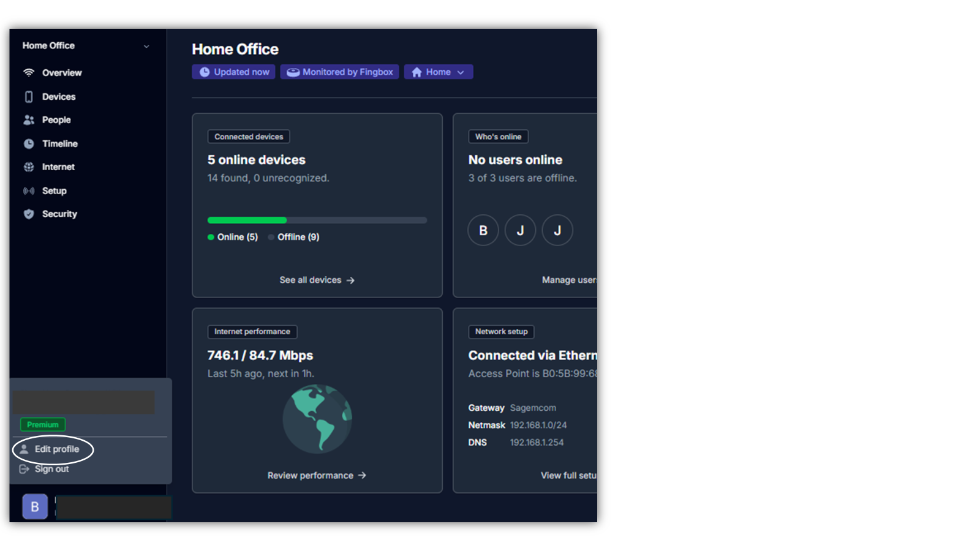
Task: Select Edit profile from account menu
Action: pos(56,449)
